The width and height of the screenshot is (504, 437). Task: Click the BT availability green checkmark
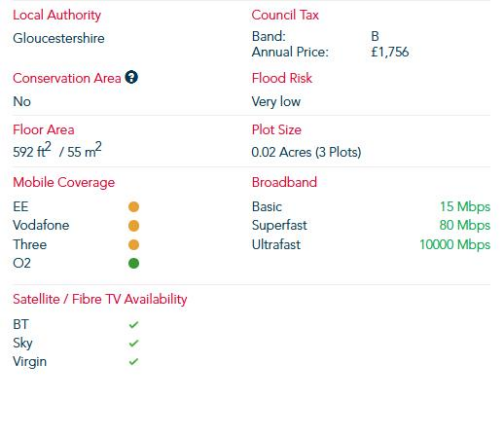pos(134,324)
